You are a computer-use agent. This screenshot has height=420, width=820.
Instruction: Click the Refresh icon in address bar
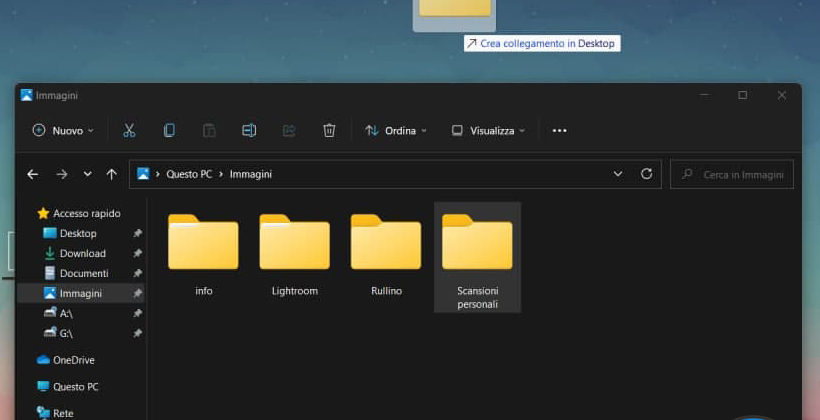[x=646, y=174]
